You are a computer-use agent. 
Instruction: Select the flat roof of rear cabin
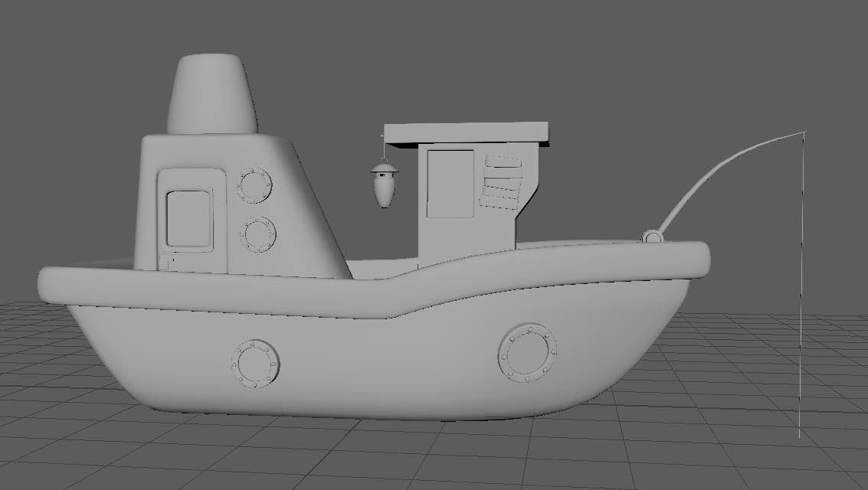pyautogui.click(x=466, y=133)
